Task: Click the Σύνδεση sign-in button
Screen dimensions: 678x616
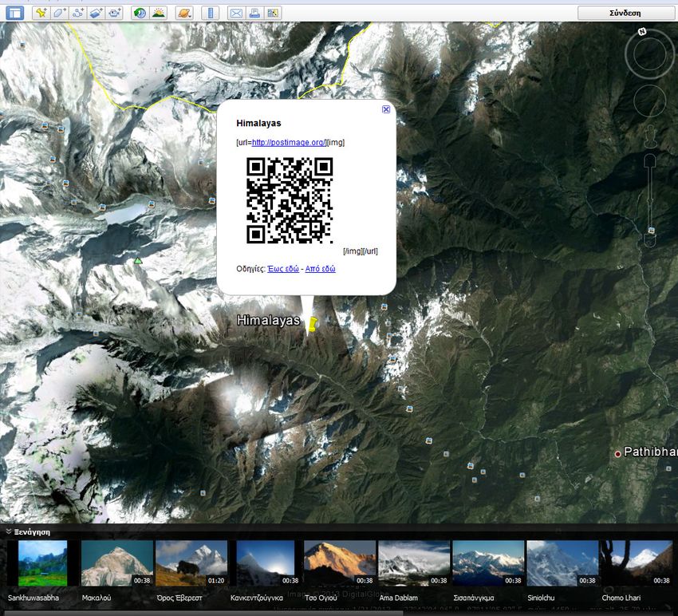Action: [625, 13]
